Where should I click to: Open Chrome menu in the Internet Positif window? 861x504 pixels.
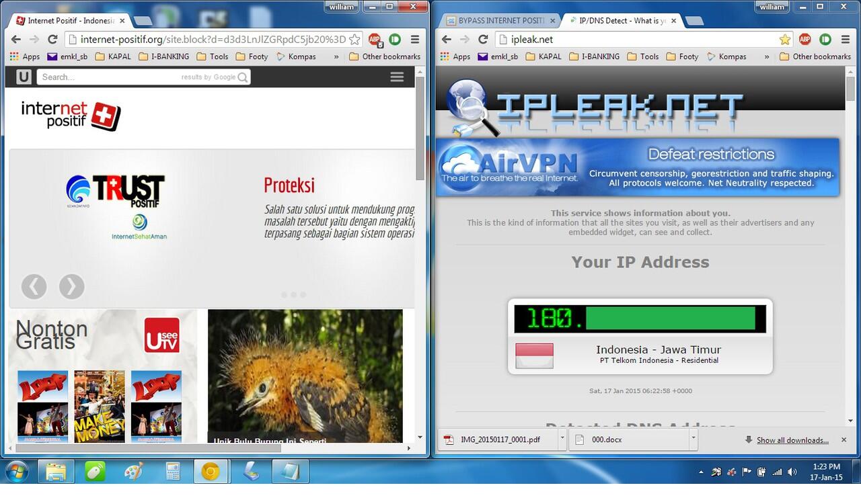point(415,40)
